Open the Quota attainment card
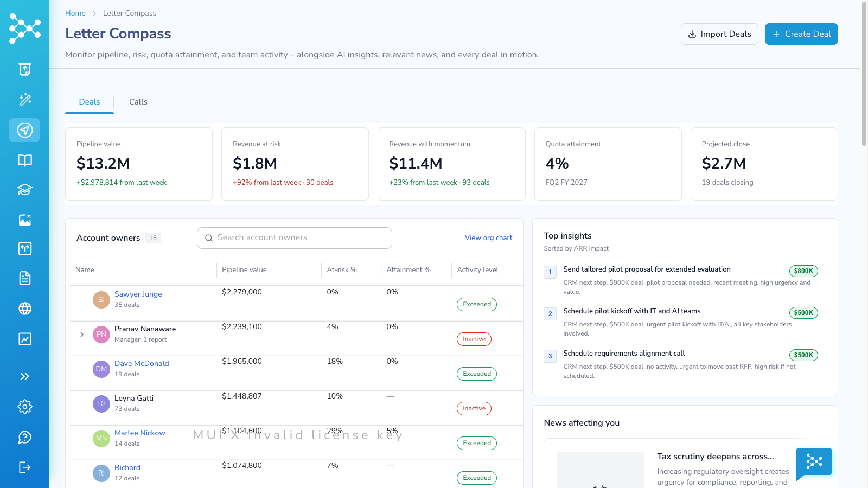This screenshot has height=488, width=868. [x=608, y=164]
